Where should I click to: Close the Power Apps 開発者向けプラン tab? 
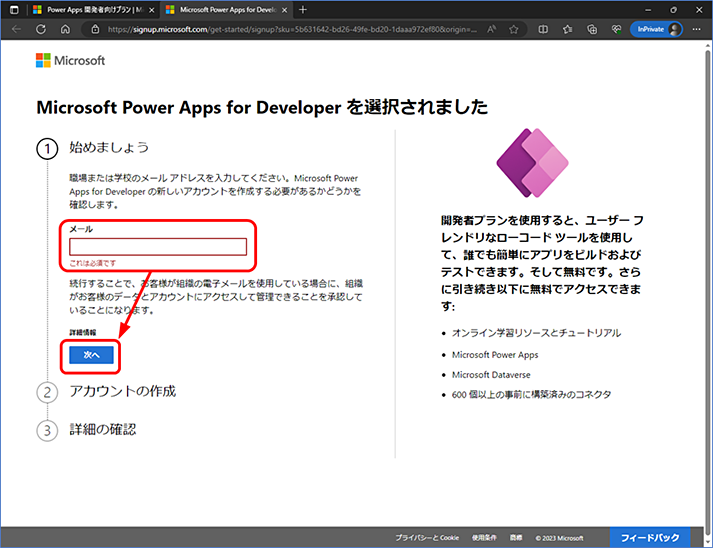pos(151,10)
